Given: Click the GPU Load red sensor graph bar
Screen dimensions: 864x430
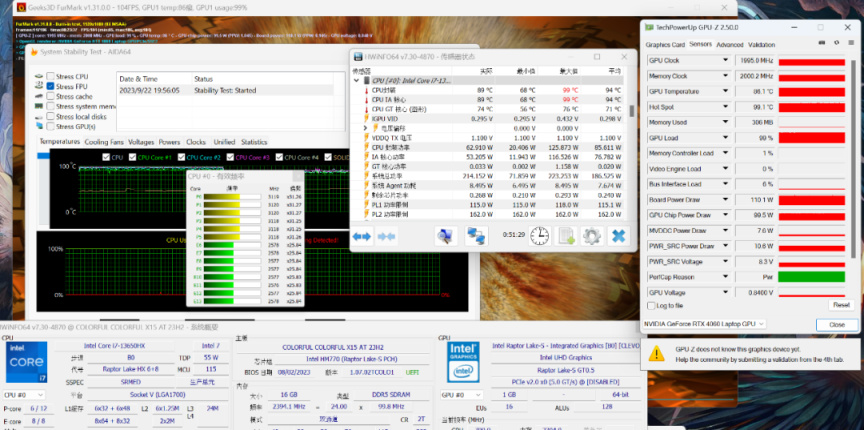Looking at the screenshot, I should coord(811,138).
